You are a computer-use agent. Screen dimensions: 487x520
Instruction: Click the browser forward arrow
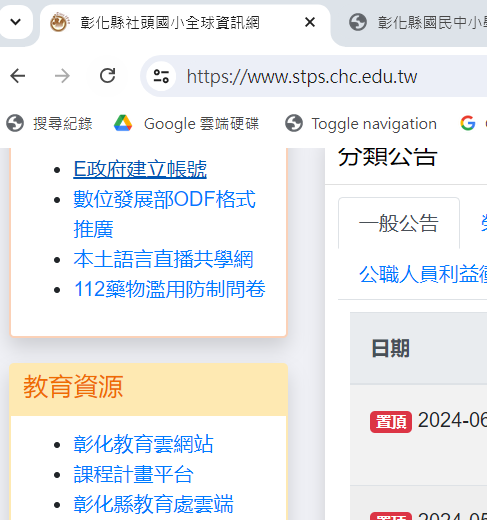tap(62, 76)
